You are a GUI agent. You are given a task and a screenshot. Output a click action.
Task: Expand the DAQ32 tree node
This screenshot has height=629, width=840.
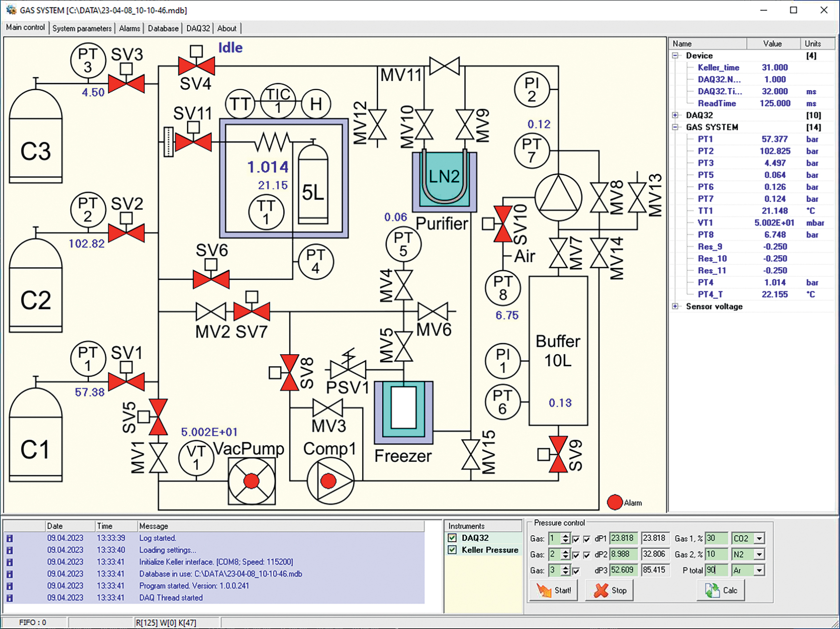pos(676,115)
